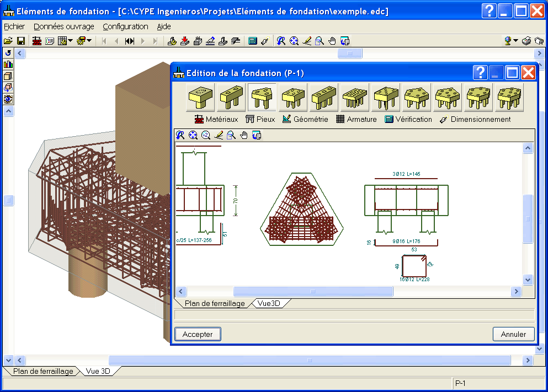Click the 16Ø12 L=228 rebar label
This screenshot has height=392, width=548.
pyautogui.click(x=414, y=280)
